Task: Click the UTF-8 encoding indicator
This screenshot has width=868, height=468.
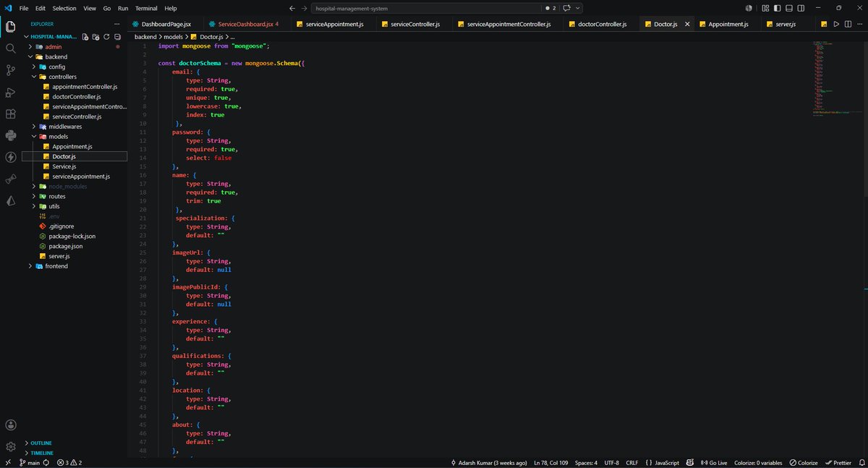Action: (x=611, y=463)
